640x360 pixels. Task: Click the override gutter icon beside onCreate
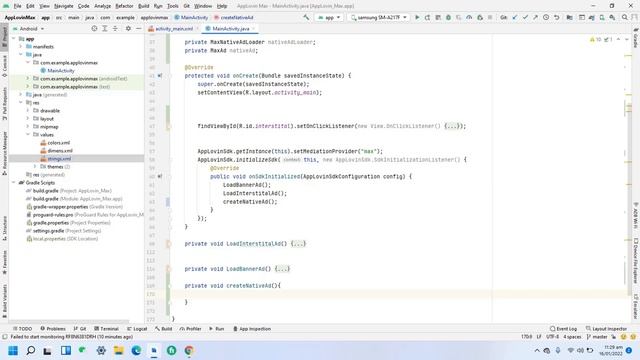click(x=160, y=76)
